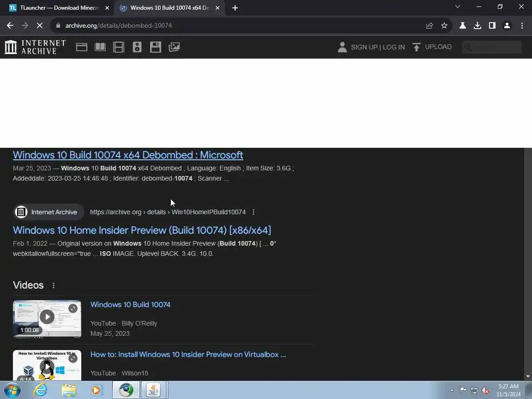Image resolution: width=532 pixels, height=399 pixels.
Task: Open the taskbar clock showing 5:27 AM
Action: click(508, 390)
